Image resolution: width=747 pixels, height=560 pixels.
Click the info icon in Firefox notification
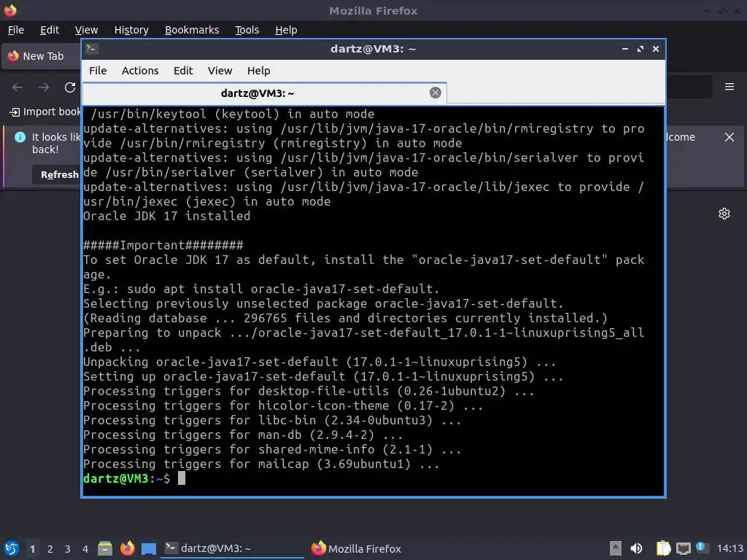pos(20,137)
